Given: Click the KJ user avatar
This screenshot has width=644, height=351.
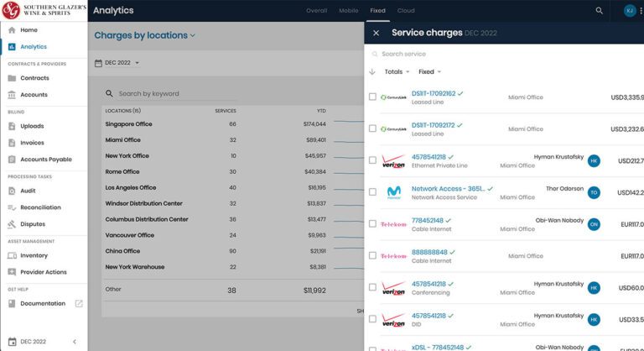Looking at the screenshot, I should pyautogui.click(x=629, y=11).
